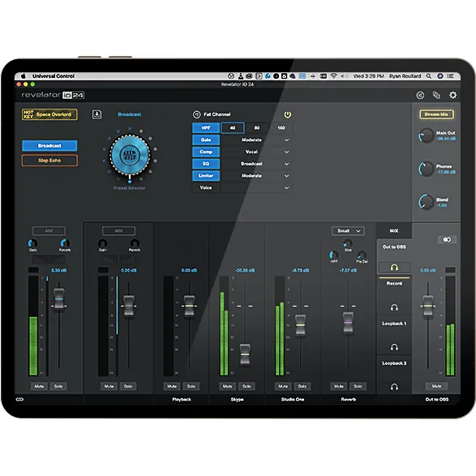Screen dimensions: 476x476
Task: Open the macOS Spotlight search icon
Action: pyautogui.click(x=429, y=76)
